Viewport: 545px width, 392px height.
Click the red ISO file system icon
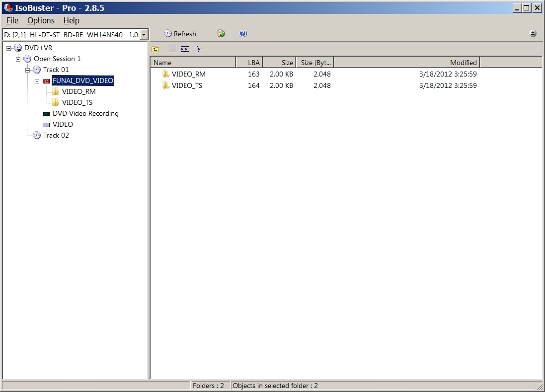pos(46,81)
